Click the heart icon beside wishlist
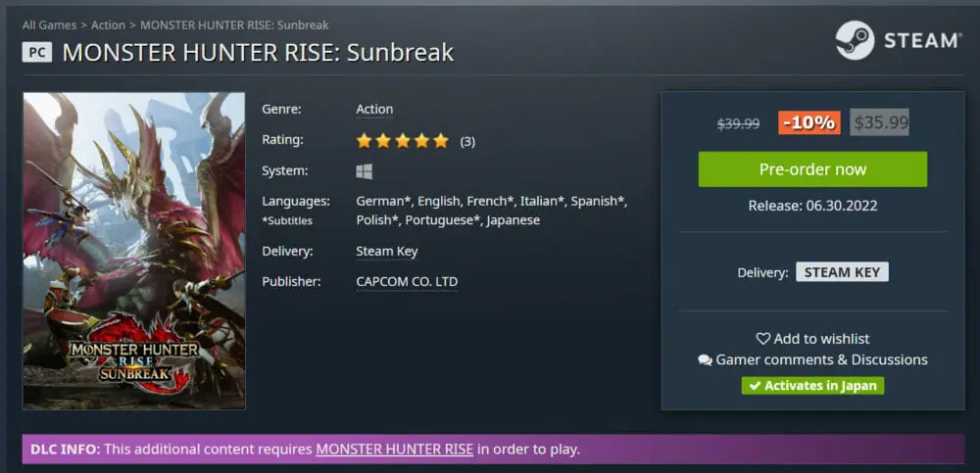 click(x=762, y=338)
